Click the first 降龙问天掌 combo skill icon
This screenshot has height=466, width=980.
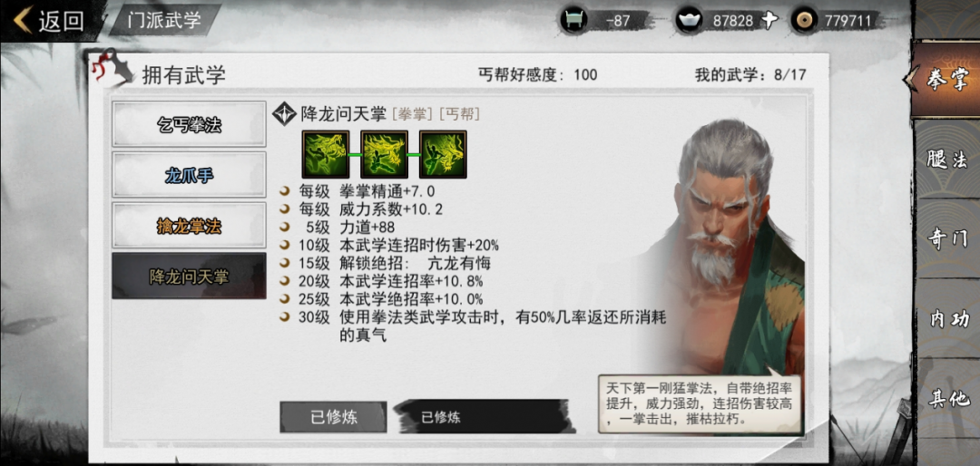pyautogui.click(x=325, y=154)
